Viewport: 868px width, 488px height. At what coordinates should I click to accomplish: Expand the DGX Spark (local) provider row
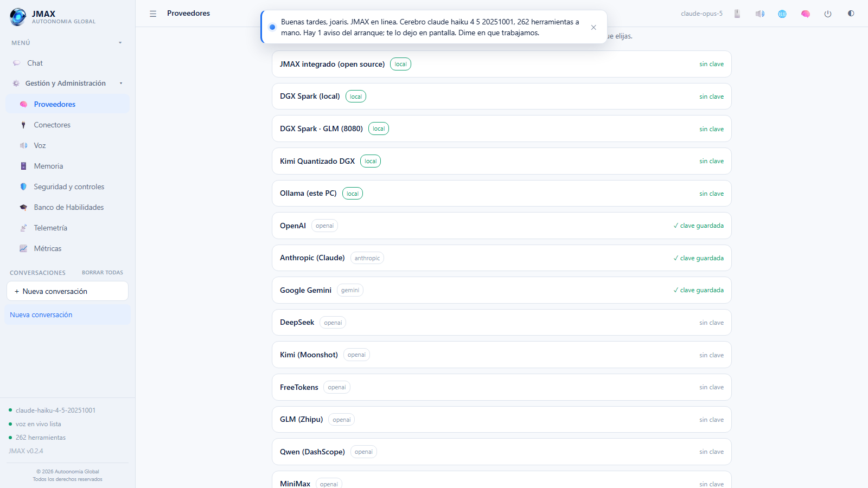[x=502, y=97]
